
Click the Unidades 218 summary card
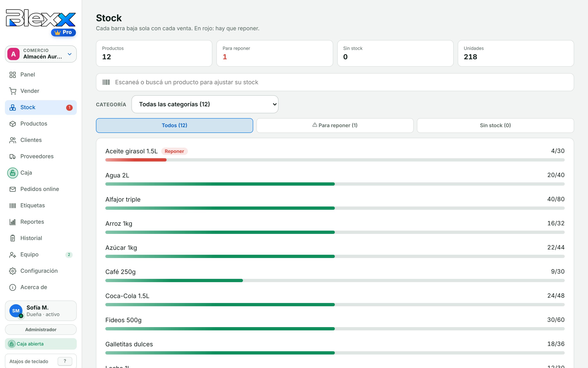(516, 53)
